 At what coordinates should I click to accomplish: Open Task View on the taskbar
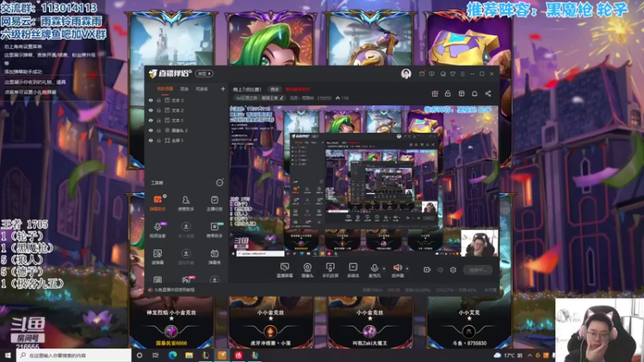point(155,356)
